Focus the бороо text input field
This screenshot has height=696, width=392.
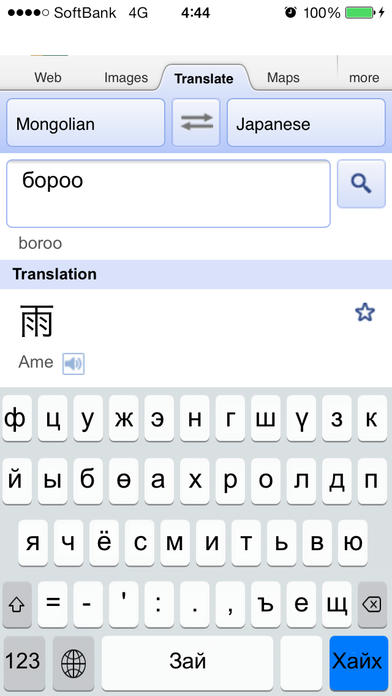click(x=168, y=194)
